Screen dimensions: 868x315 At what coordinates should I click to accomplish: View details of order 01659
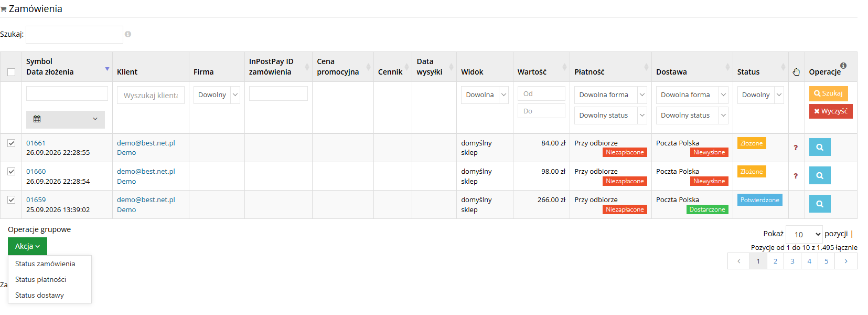(820, 204)
